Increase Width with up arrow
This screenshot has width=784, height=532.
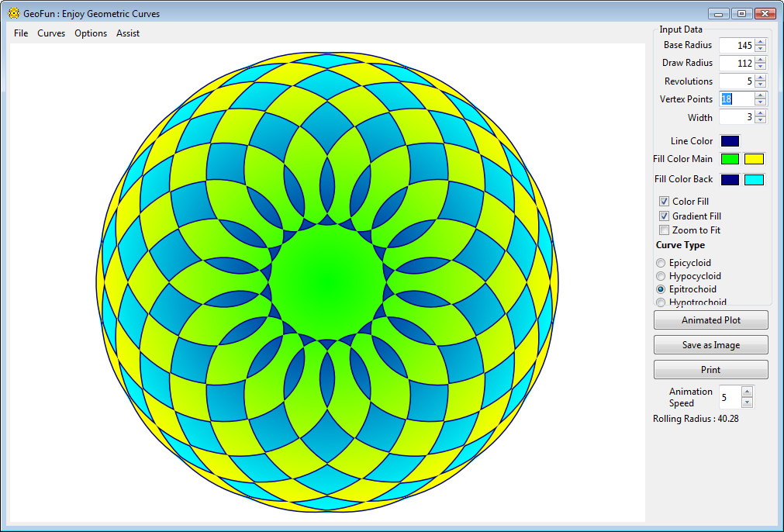point(761,114)
